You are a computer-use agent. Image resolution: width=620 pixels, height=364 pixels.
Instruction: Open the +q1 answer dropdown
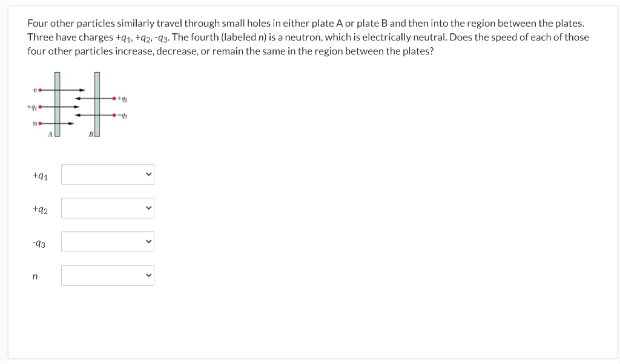coord(108,175)
